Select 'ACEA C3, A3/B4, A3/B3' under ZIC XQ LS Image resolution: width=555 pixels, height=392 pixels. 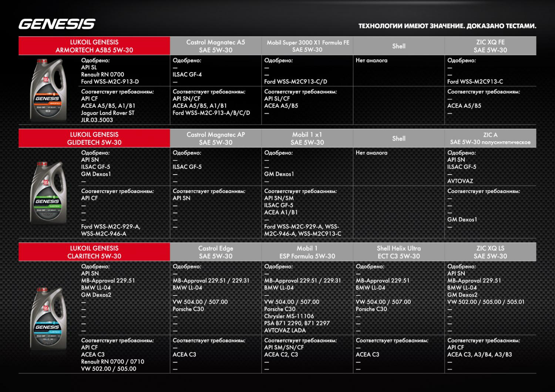(x=480, y=354)
